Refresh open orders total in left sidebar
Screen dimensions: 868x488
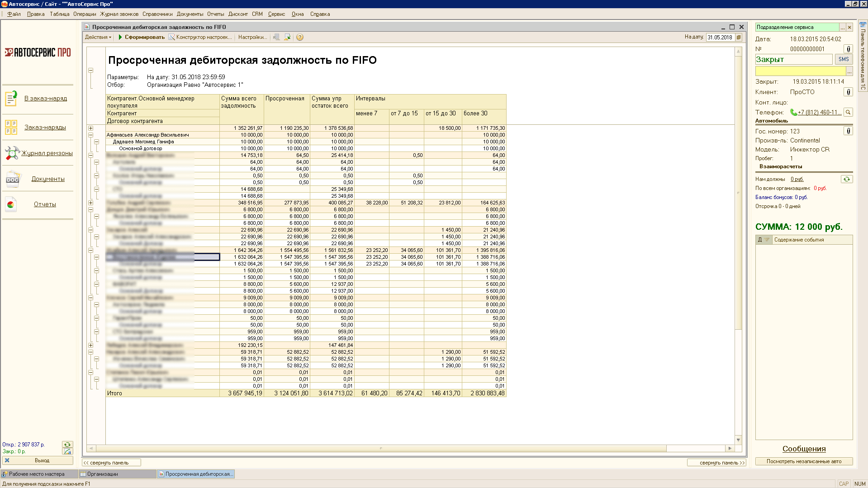[67, 445]
